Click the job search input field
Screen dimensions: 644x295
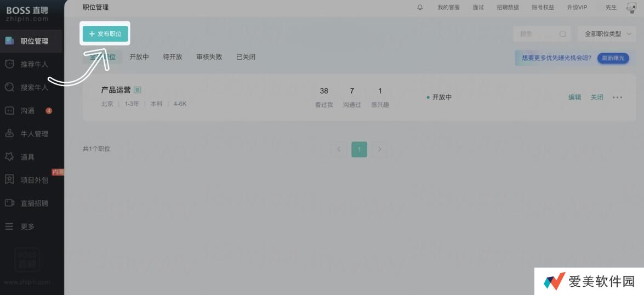click(x=537, y=34)
